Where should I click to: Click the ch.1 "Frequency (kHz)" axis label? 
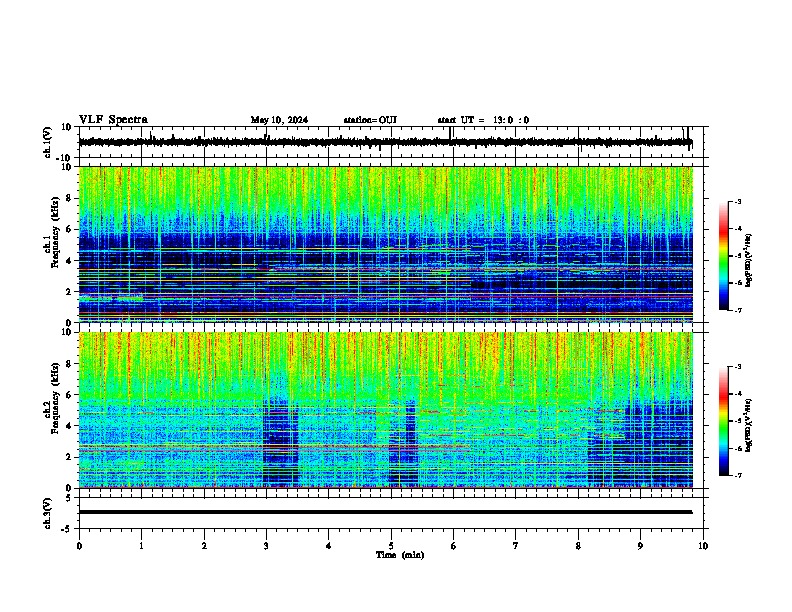tap(55, 233)
